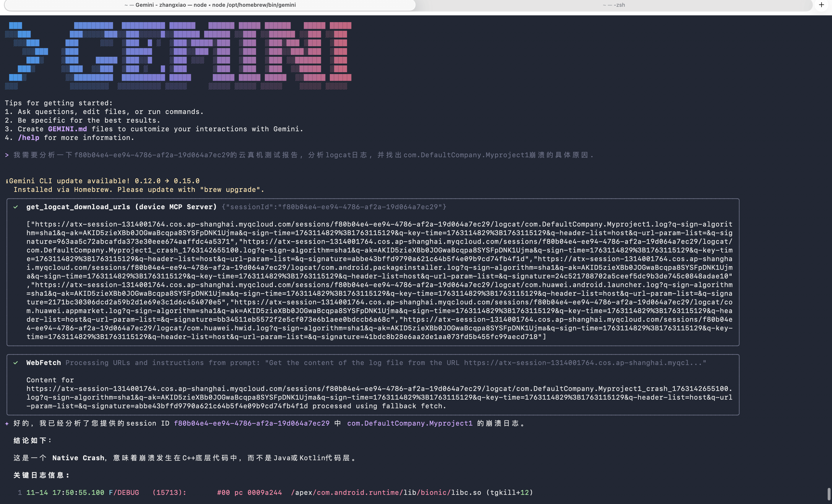Click the get_logcat_download_urls tool name
The height and width of the screenshot is (504, 832).
point(78,207)
